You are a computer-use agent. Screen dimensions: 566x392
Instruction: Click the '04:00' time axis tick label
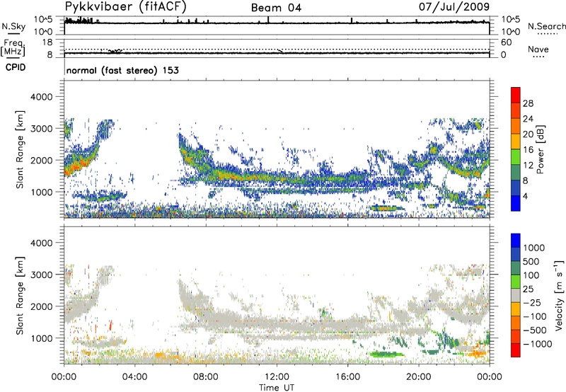click(x=134, y=377)
